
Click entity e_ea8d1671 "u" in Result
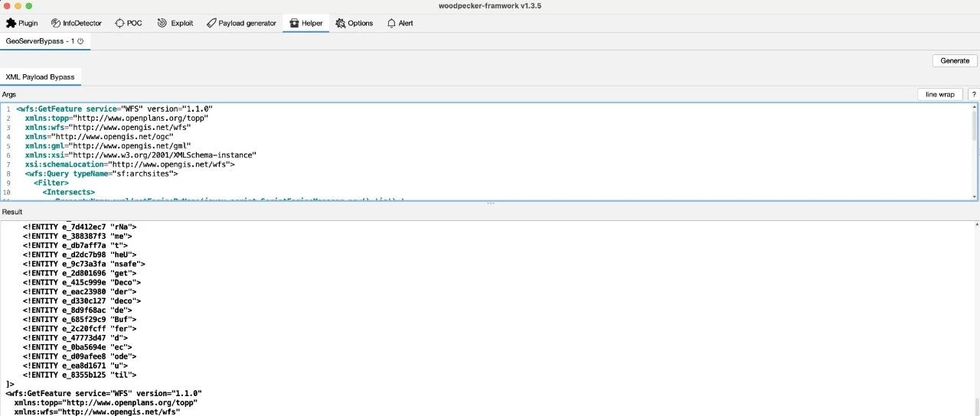click(x=75, y=366)
